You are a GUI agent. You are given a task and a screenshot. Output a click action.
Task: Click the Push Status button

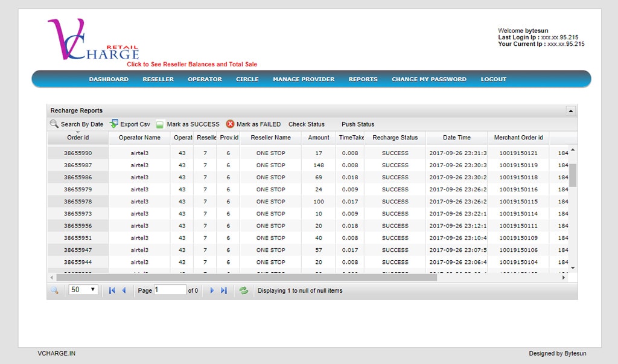click(x=358, y=124)
